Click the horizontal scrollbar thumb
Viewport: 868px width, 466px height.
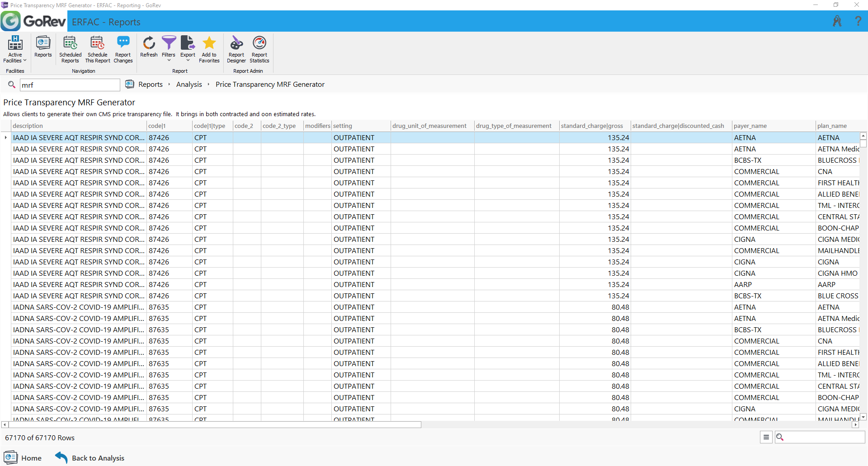215,425
